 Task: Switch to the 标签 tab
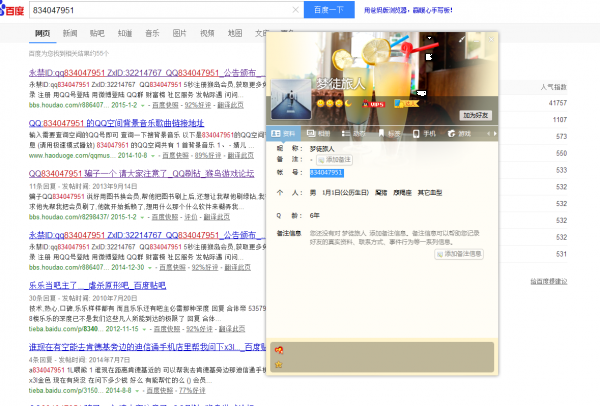coord(389,134)
